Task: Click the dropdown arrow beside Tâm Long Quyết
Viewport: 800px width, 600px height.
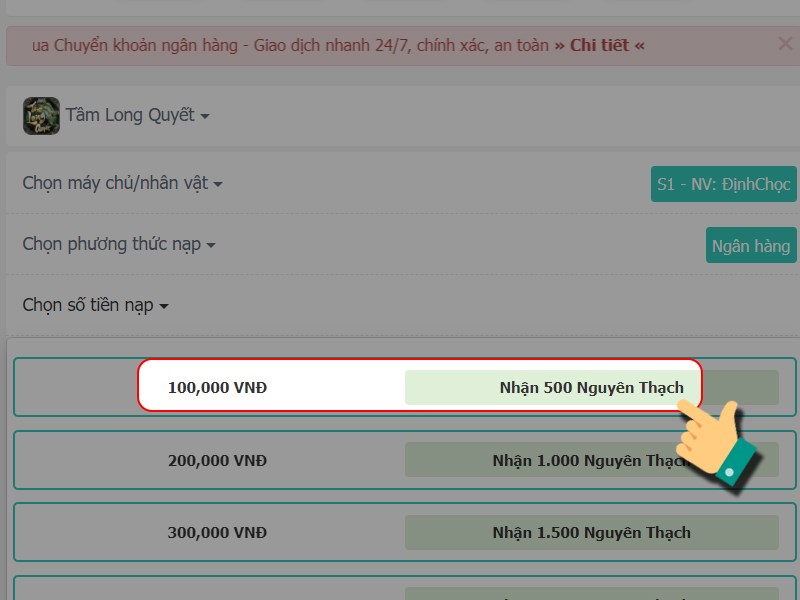Action: 206,116
